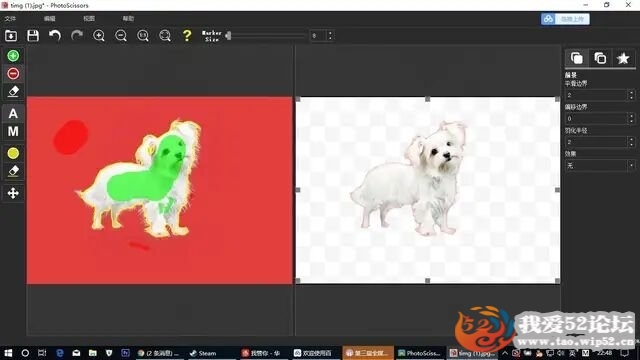The image size is (640, 360).
Task: Increase the feather radius value
Action: click(x=631, y=139)
